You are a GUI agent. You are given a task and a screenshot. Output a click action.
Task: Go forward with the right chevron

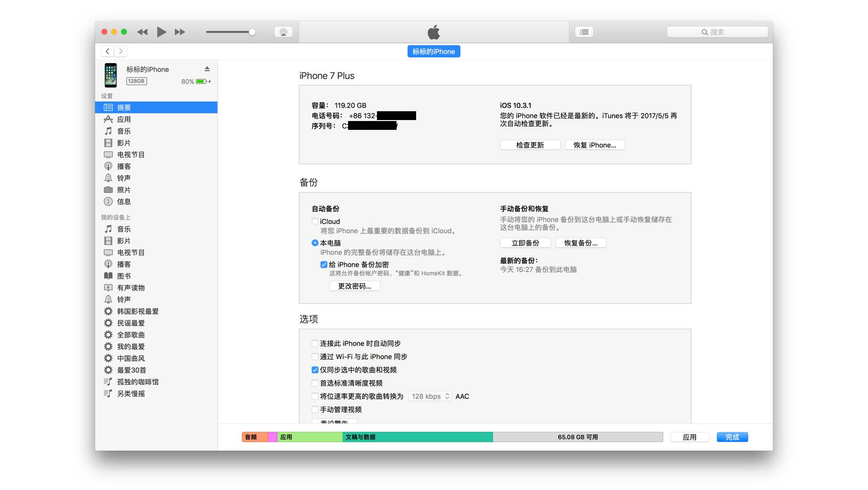(x=121, y=51)
